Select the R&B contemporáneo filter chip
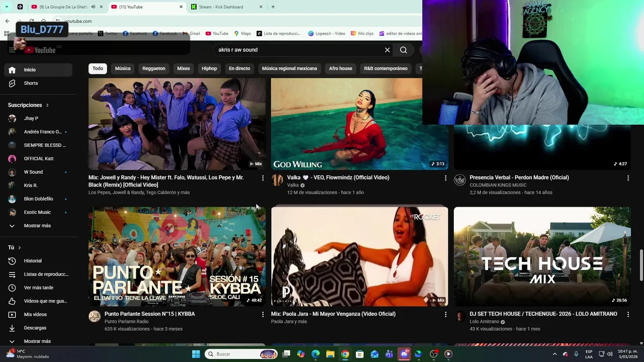This screenshot has width=644, height=362. pyautogui.click(x=386, y=68)
